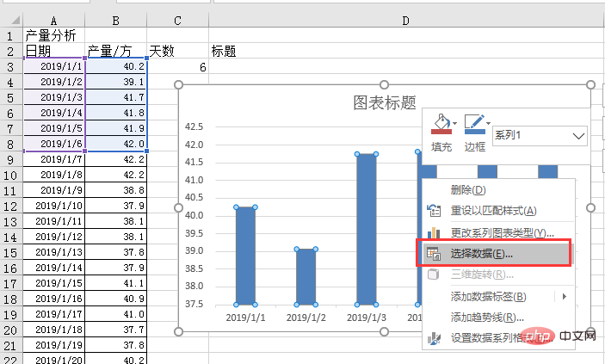
Task: Click date cell 2019/1/1
Action: (53, 66)
